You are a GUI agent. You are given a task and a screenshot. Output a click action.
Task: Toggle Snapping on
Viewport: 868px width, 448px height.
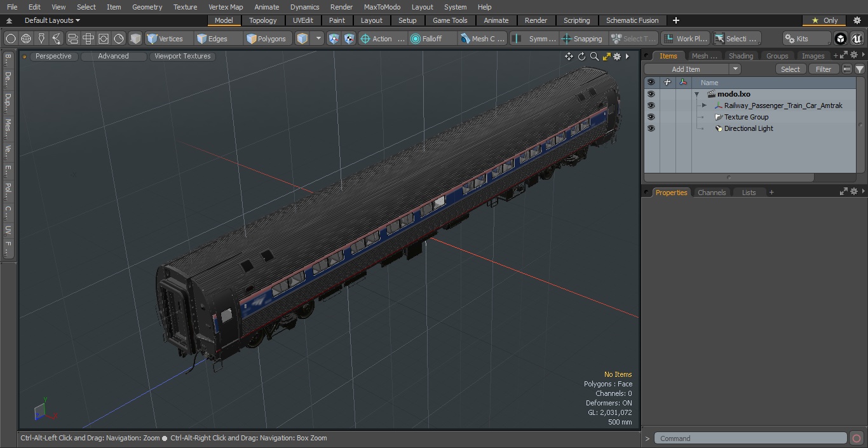(x=582, y=39)
